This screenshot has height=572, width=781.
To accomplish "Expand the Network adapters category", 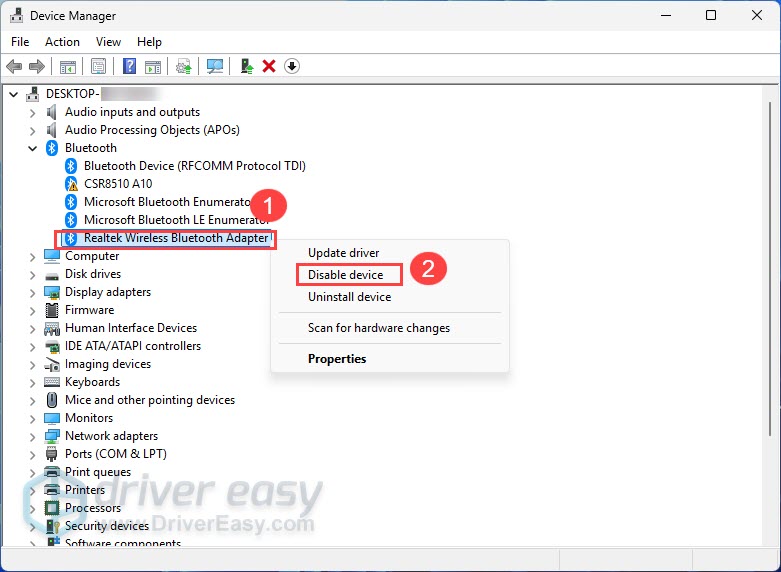I will coord(32,437).
